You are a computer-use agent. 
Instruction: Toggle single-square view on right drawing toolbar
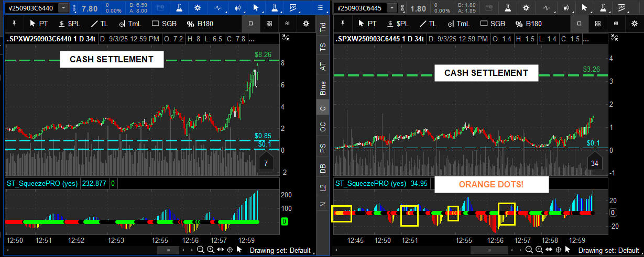[x=579, y=24]
